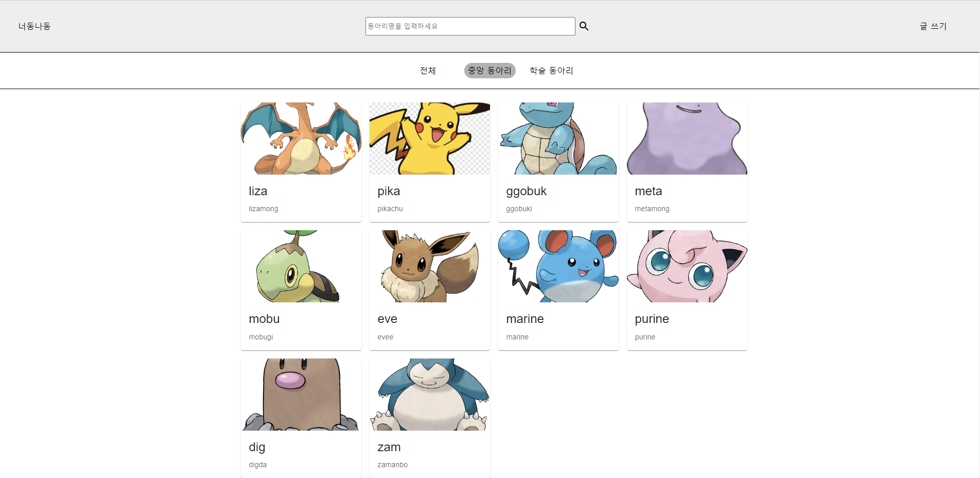Click the meta card title
The width and height of the screenshot is (980, 478).
(x=648, y=191)
